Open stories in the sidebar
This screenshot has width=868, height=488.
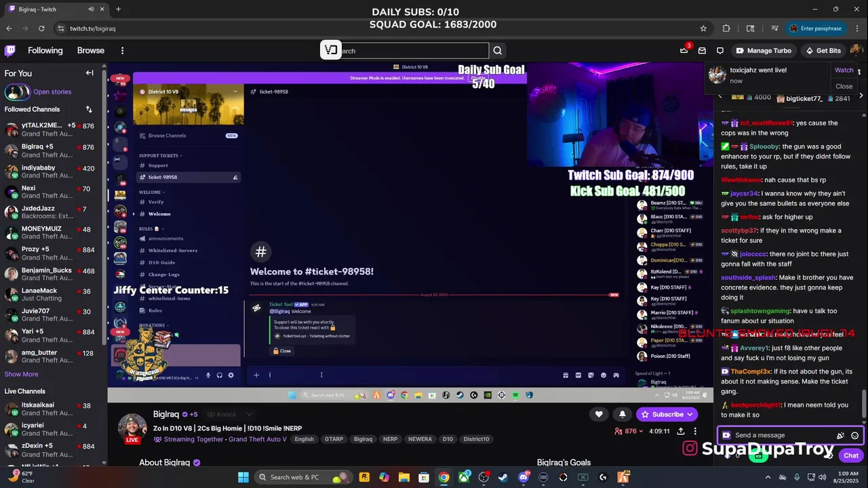click(x=52, y=91)
